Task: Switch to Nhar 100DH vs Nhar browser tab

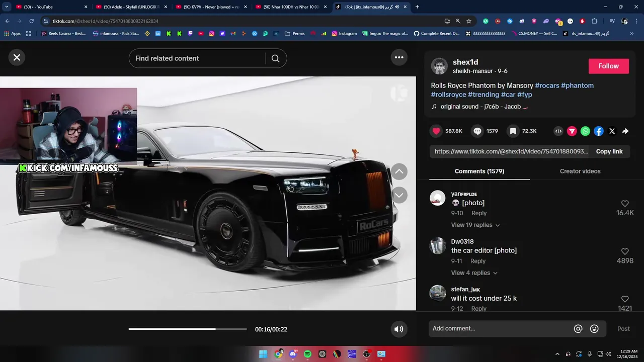Action: point(291,7)
